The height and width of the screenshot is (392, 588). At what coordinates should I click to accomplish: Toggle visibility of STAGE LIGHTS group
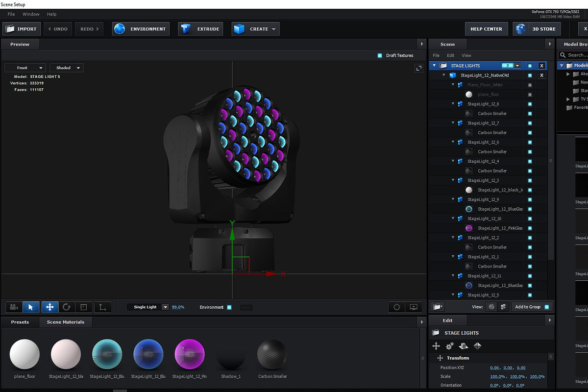coord(530,66)
